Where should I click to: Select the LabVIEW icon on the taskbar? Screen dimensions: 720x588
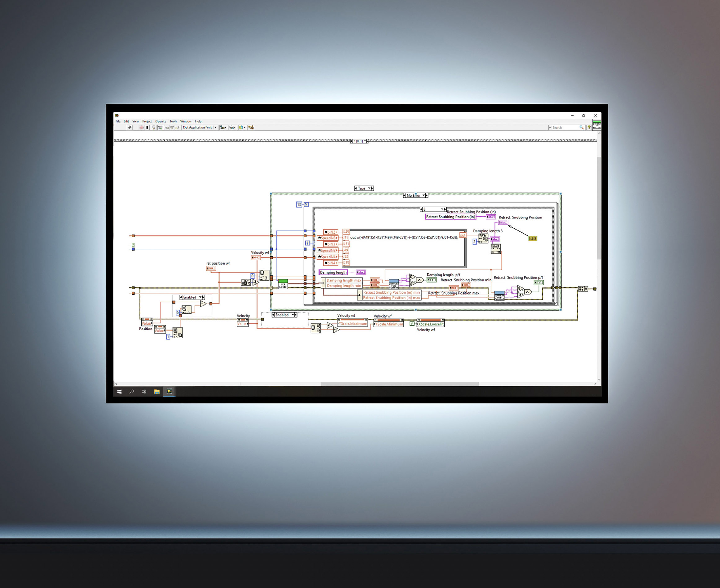coord(170,392)
